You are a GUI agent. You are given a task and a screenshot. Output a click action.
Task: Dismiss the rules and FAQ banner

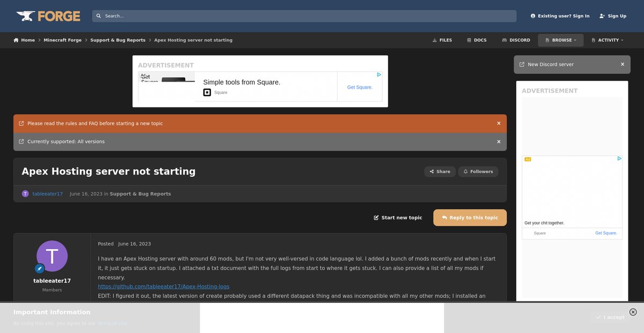499,124
